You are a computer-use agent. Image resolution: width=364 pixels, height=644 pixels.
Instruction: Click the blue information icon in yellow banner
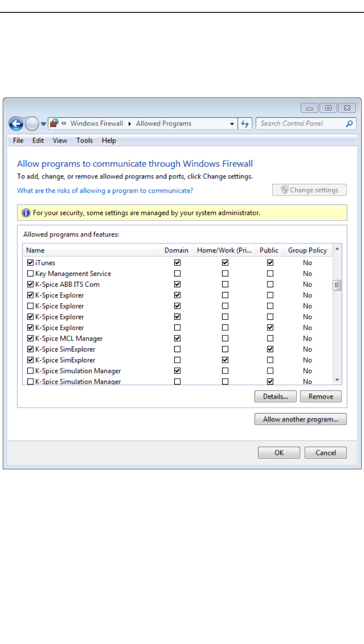pos(26,213)
